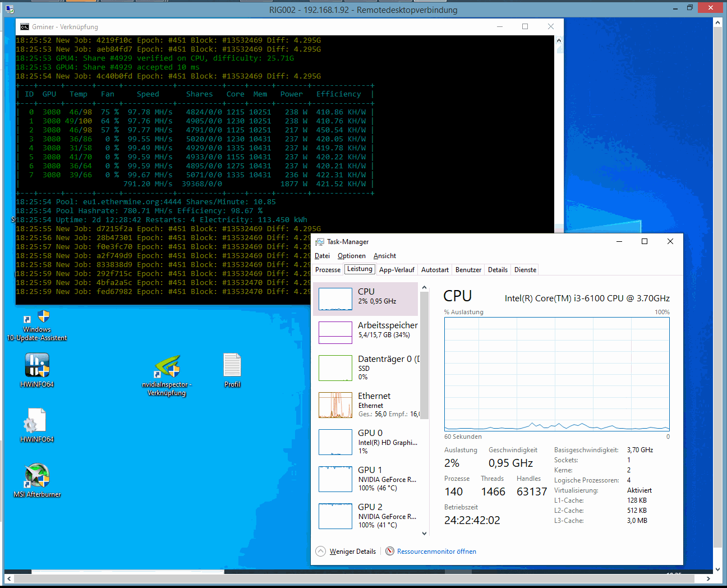
Task: Click the Pool eu1.ethermine.org:4444 line in Gminer
Action: pyautogui.click(x=146, y=202)
